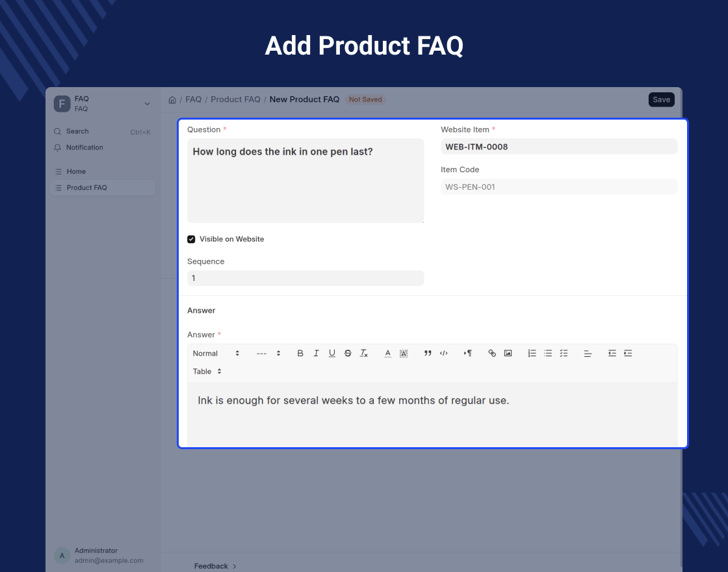
Task: Open the Normal heading style dropdown
Action: click(x=216, y=354)
